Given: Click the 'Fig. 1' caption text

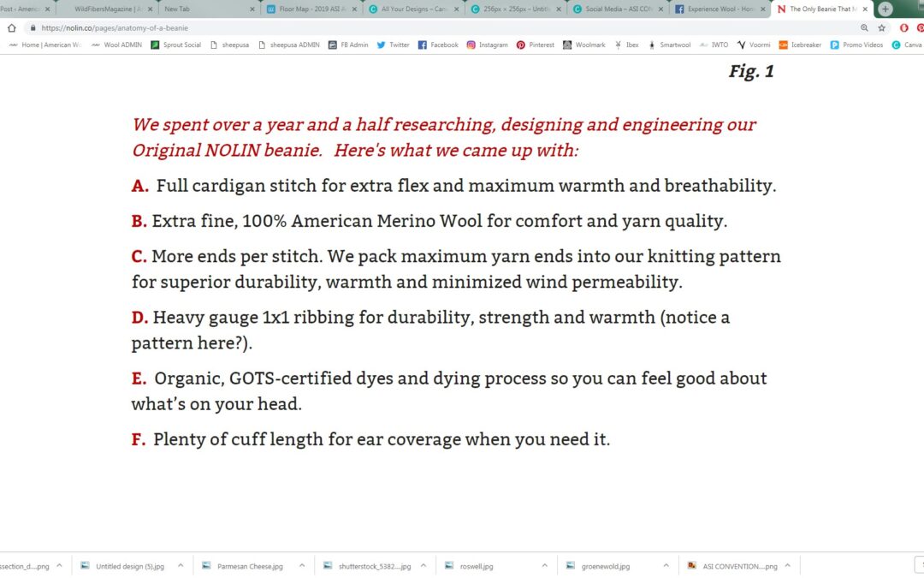Looking at the screenshot, I should 751,71.
